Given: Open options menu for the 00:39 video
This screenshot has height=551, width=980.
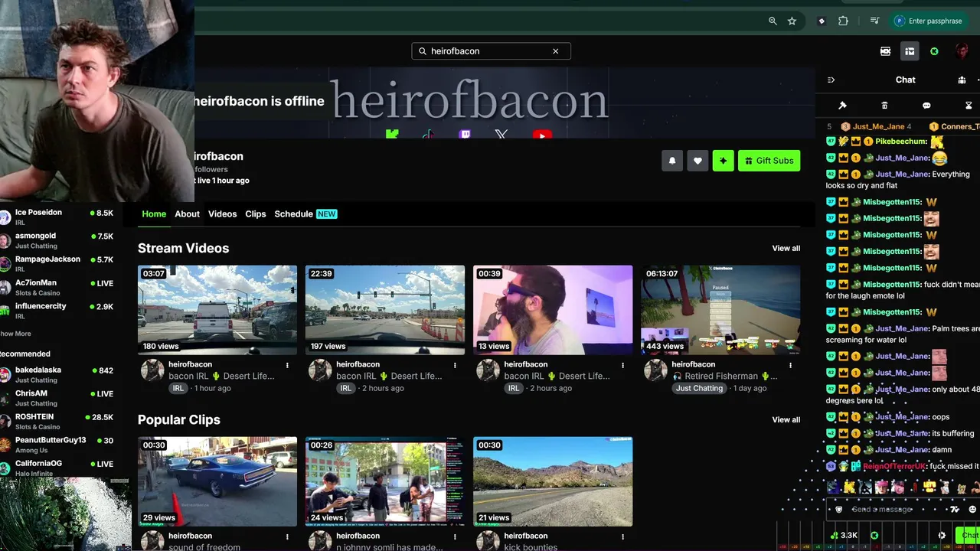Looking at the screenshot, I should point(623,365).
